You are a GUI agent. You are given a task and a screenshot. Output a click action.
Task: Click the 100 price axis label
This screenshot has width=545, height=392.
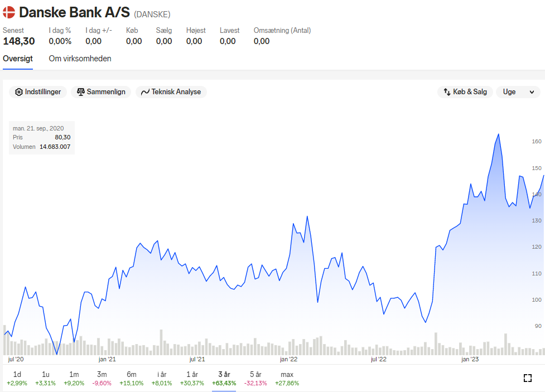pyautogui.click(x=537, y=299)
